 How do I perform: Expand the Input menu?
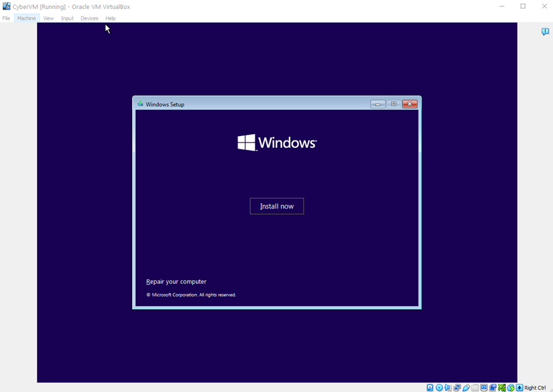67,18
